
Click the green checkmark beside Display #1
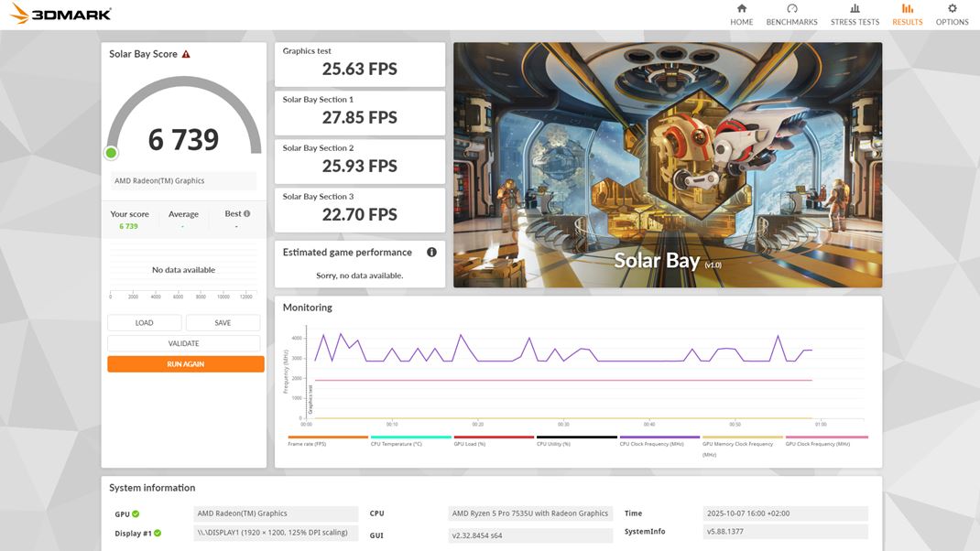(x=158, y=531)
